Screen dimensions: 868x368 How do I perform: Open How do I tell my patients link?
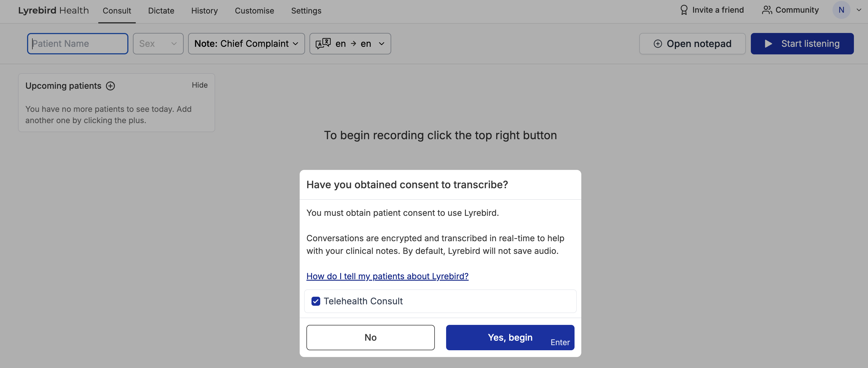click(387, 276)
